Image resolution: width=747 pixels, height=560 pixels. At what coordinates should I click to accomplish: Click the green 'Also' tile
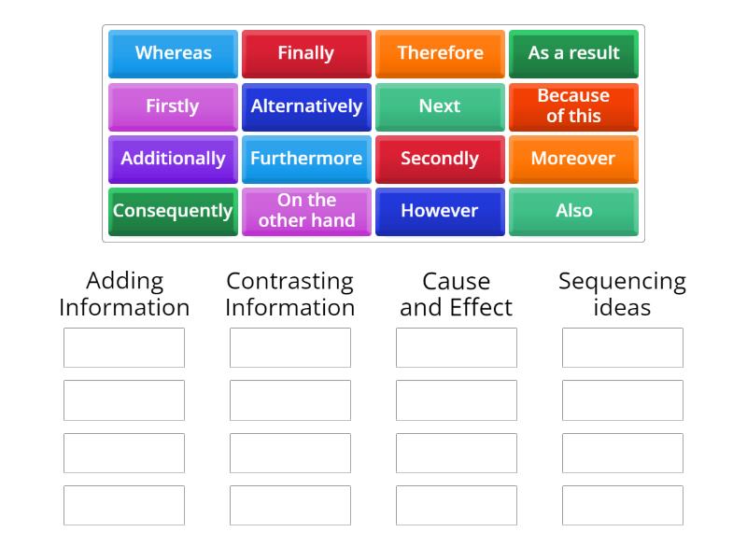tap(573, 211)
